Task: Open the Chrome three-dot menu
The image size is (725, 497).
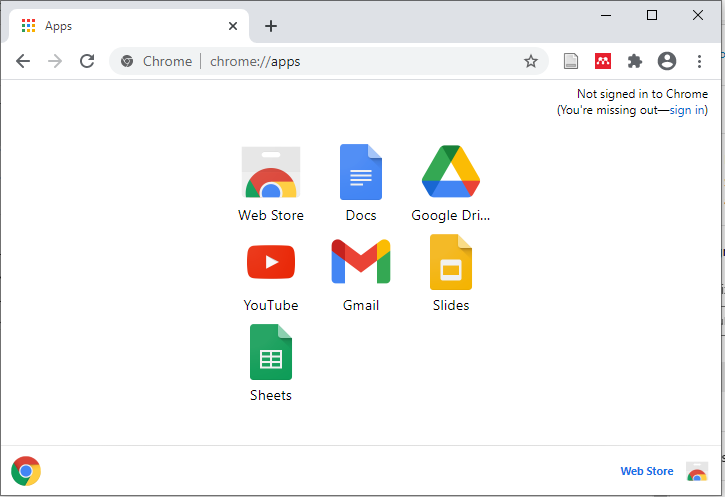Action: [699, 61]
